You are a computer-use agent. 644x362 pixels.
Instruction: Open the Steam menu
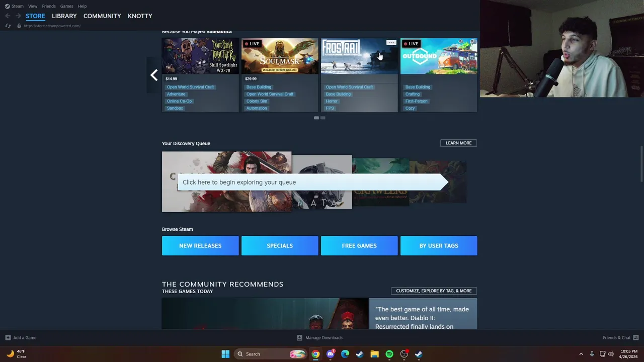click(18, 6)
